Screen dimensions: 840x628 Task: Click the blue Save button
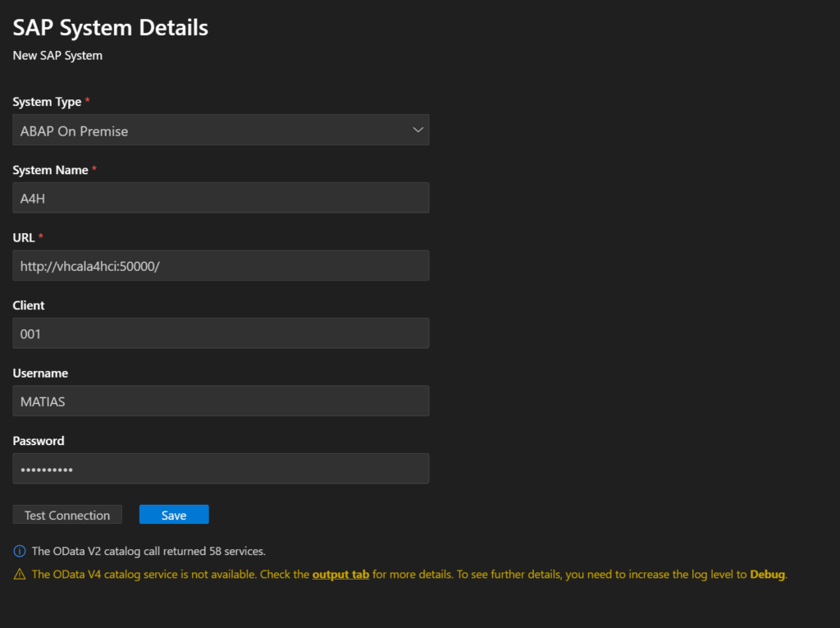point(174,515)
